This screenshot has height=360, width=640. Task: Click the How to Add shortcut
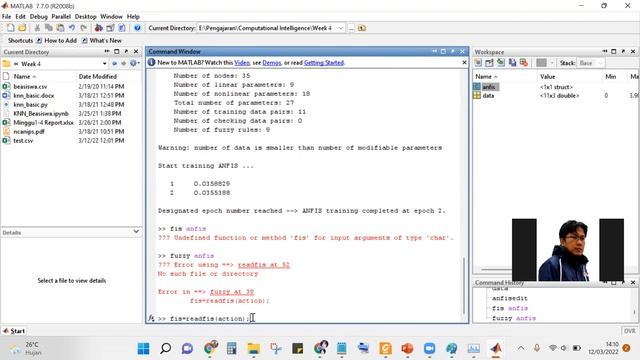(56, 40)
